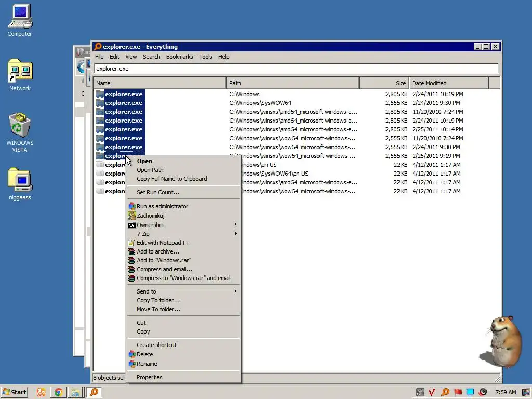Click the Ownership command prompt icon
The image size is (532, 399).
(x=132, y=225)
